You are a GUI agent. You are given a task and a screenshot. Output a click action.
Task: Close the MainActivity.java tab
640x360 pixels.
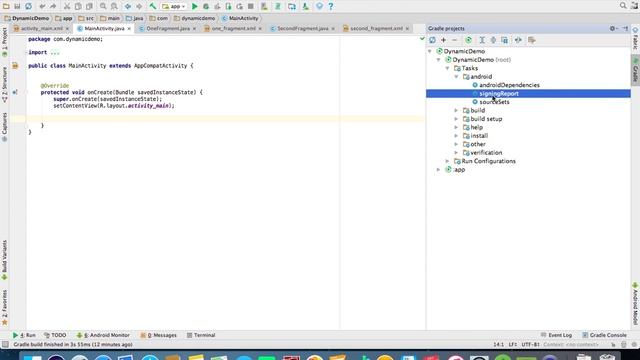tap(129, 29)
